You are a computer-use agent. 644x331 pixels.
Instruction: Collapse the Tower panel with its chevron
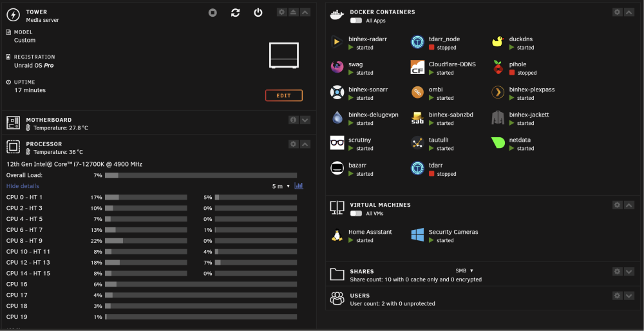coord(305,12)
